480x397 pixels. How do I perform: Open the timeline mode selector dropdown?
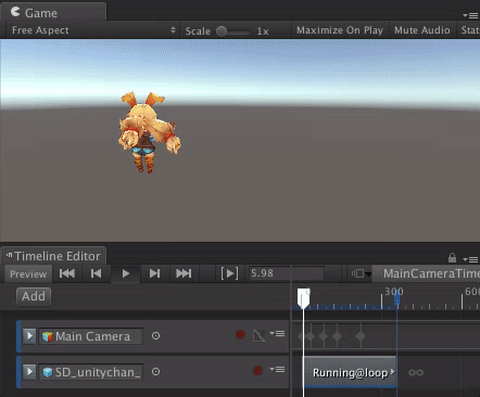tap(361, 274)
